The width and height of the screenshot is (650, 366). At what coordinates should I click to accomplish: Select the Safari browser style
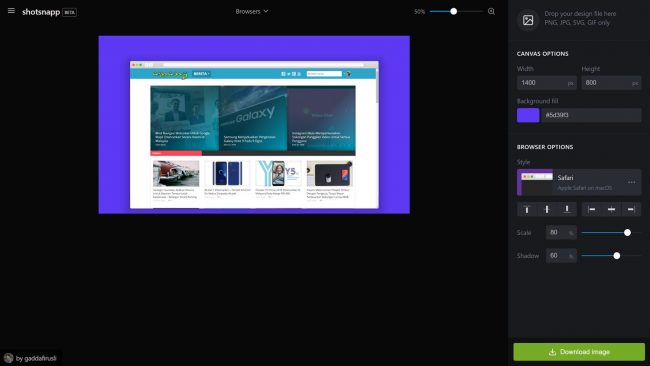click(x=579, y=182)
